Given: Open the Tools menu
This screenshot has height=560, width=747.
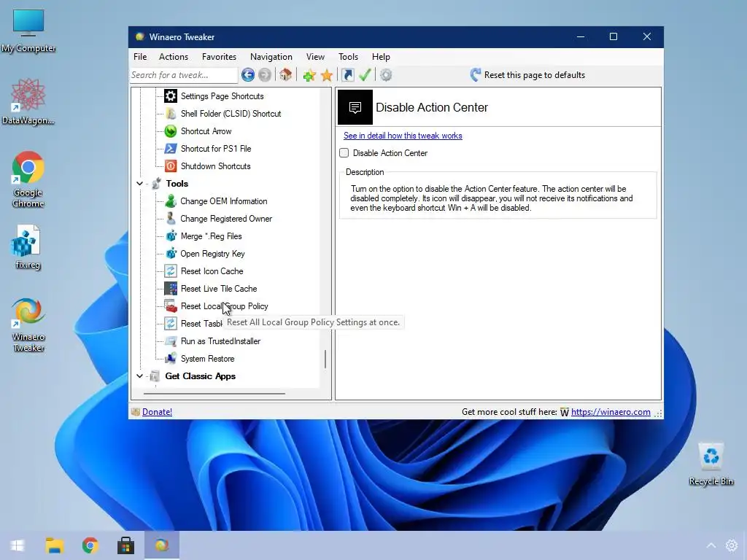Looking at the screenshot, I should point(348,57).
